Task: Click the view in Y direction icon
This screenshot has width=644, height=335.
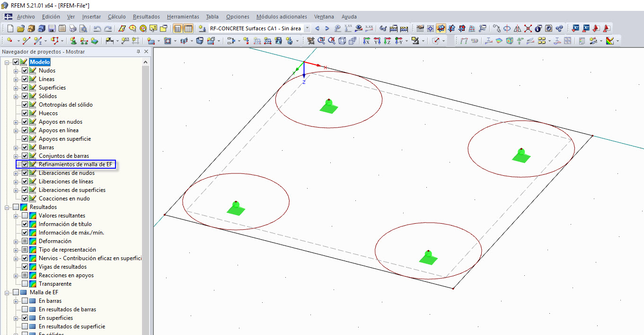Action: (377, 41)
